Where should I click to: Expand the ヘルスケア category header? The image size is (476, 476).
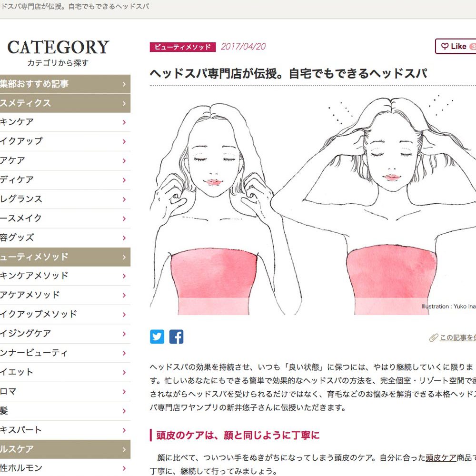pos(65,449)
